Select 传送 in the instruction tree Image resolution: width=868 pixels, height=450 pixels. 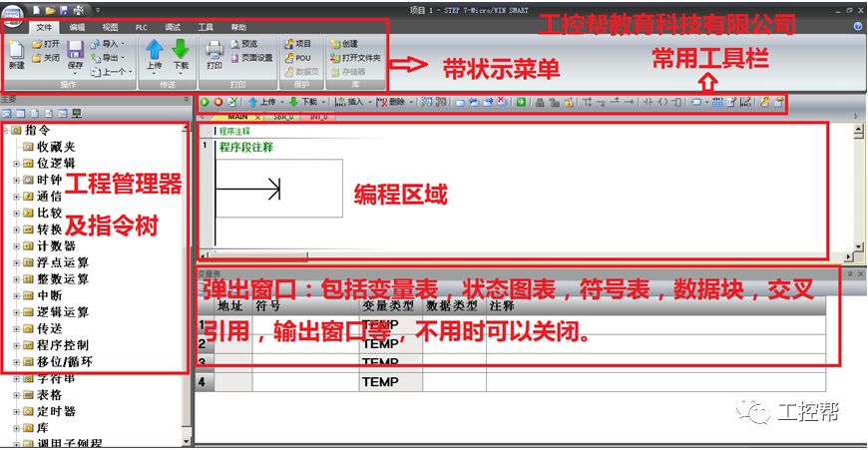49,329
